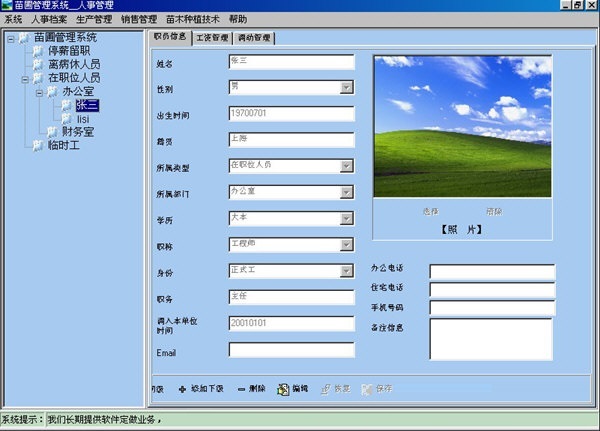The width and height of the screenshot is (600, 431).
Task: Open the 性别 dropdown
Action: click(346, 88)
